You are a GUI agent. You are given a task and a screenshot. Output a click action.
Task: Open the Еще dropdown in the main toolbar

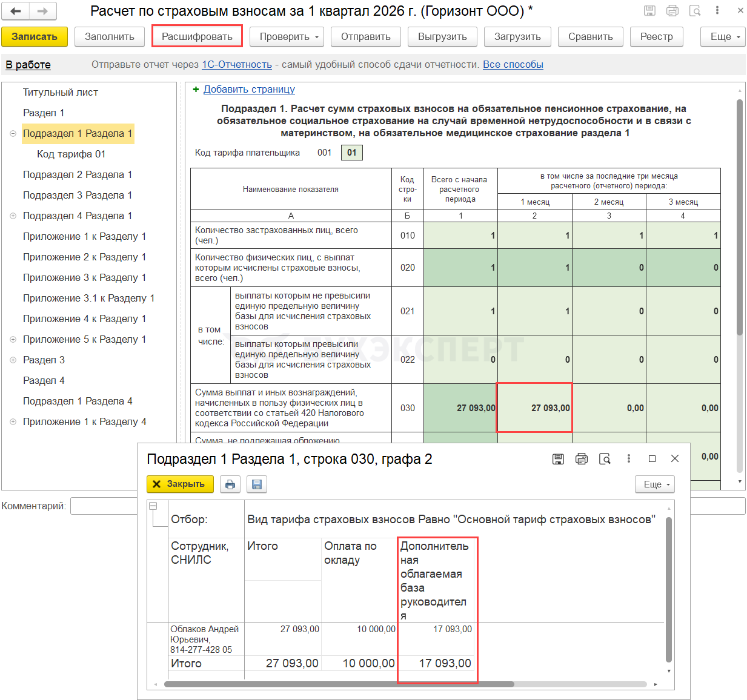pyautogui.click(x=723, y=37)
